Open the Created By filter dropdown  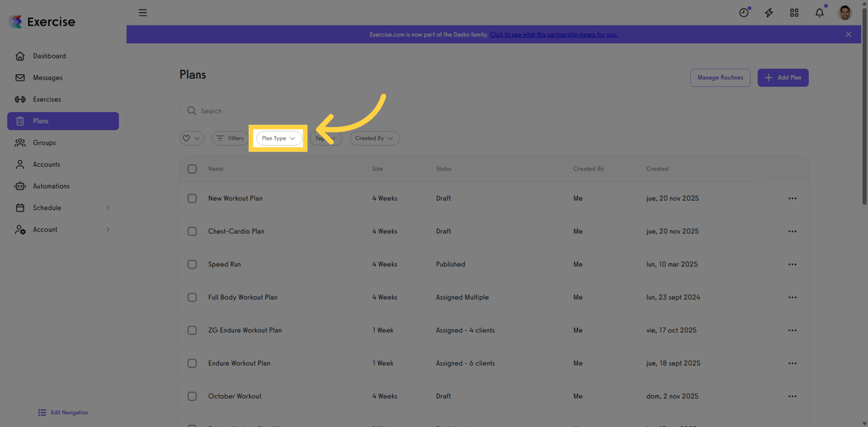(374, 138)
